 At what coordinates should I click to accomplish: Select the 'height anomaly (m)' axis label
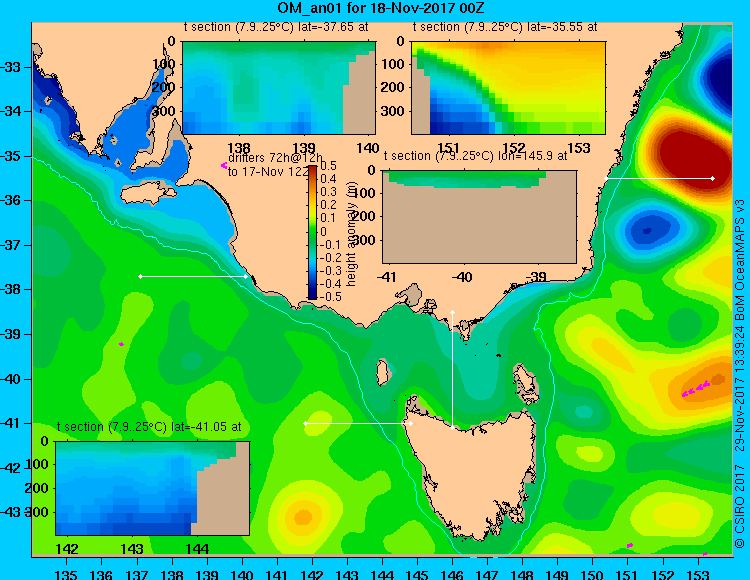[x=352, y=234]
